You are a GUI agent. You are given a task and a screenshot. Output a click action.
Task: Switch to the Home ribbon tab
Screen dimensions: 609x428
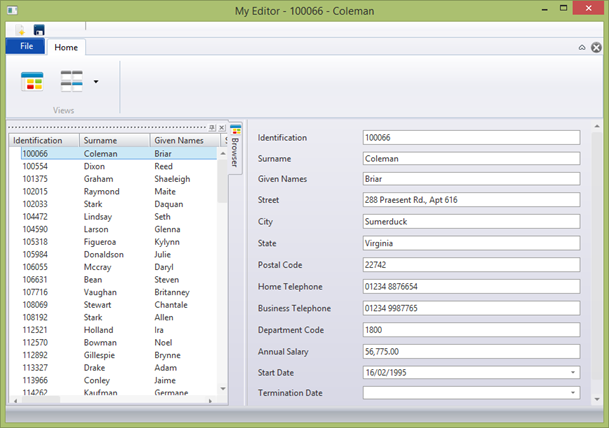coord(66,47)
